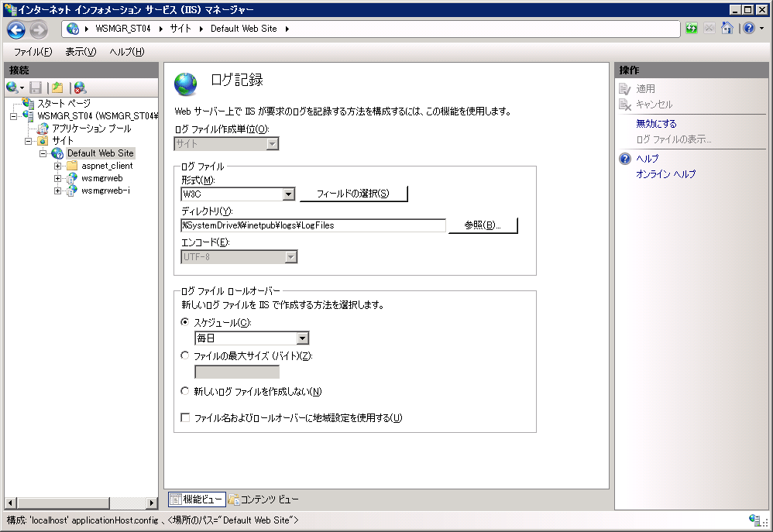Viewport: 773px width, 532px height.
Task: Click the Up folder icon in the connections toolbar
Action: click(x=57, y=88)
